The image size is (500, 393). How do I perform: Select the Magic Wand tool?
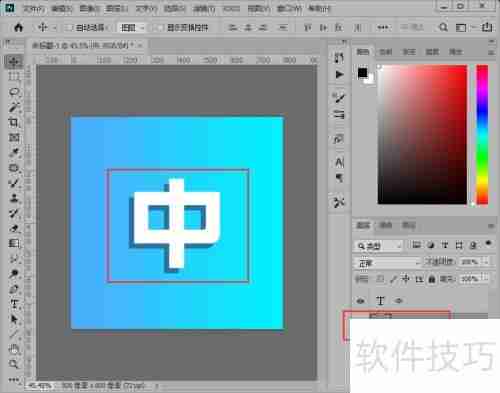(x=14, y=107)
